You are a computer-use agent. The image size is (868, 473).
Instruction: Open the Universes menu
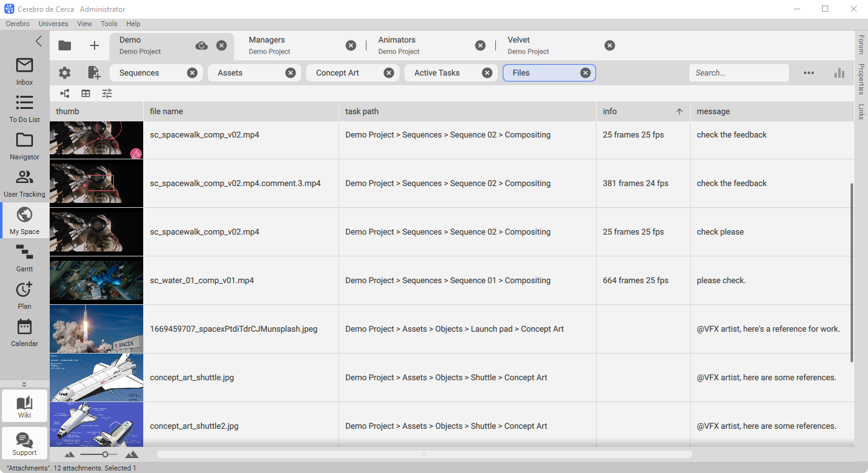(x=53, y=24)
